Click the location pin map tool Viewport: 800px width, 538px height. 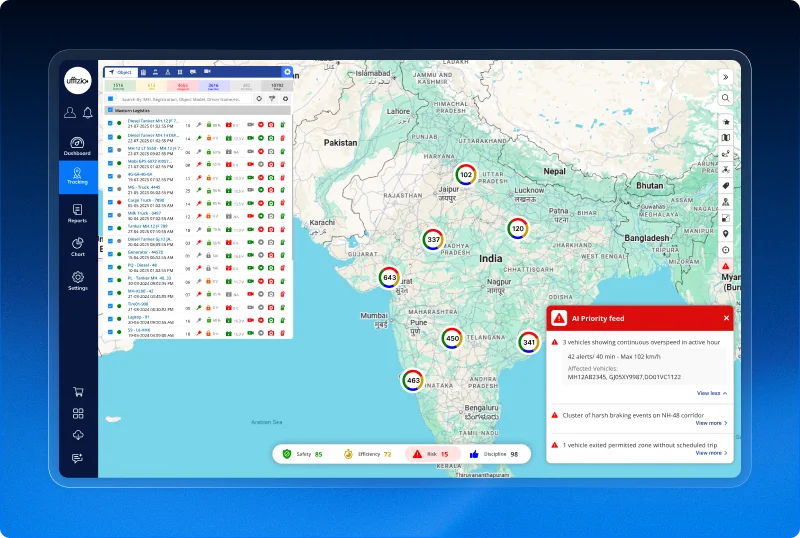726,234
